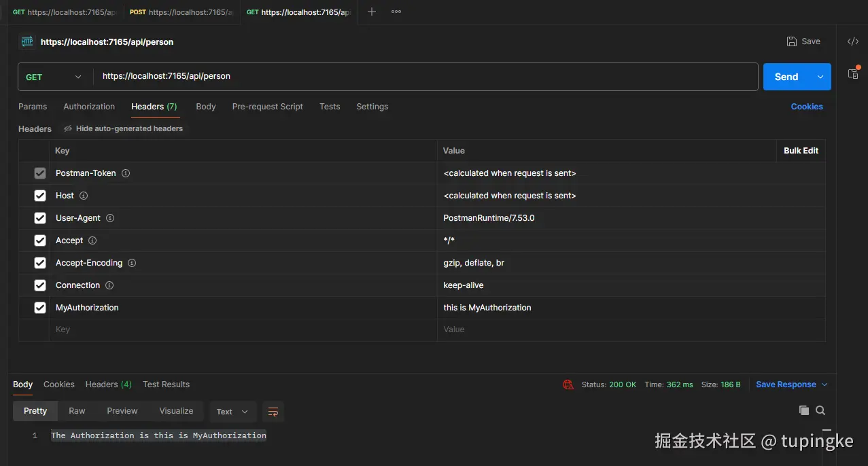
Task: Show info icon next to Connection
Action: click(x=109, y=285)
